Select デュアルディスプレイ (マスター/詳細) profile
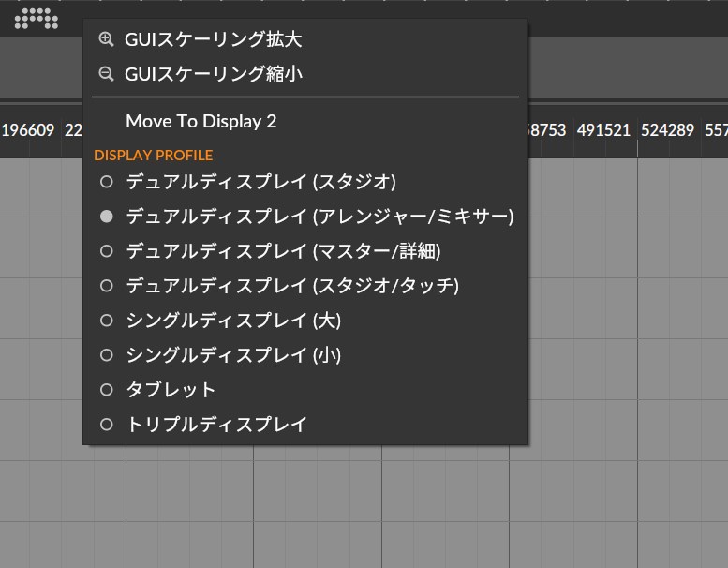The image size is (728, 568). 283,251
